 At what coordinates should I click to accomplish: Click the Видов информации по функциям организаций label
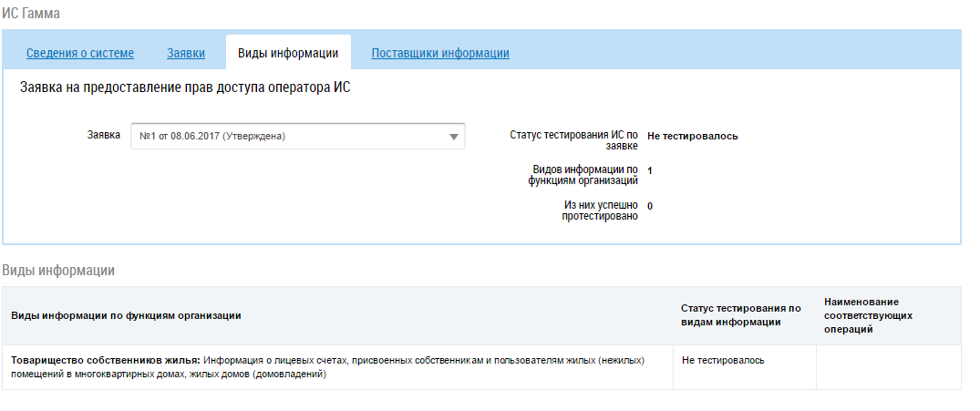pyautogui.click(x=584, y=175)
